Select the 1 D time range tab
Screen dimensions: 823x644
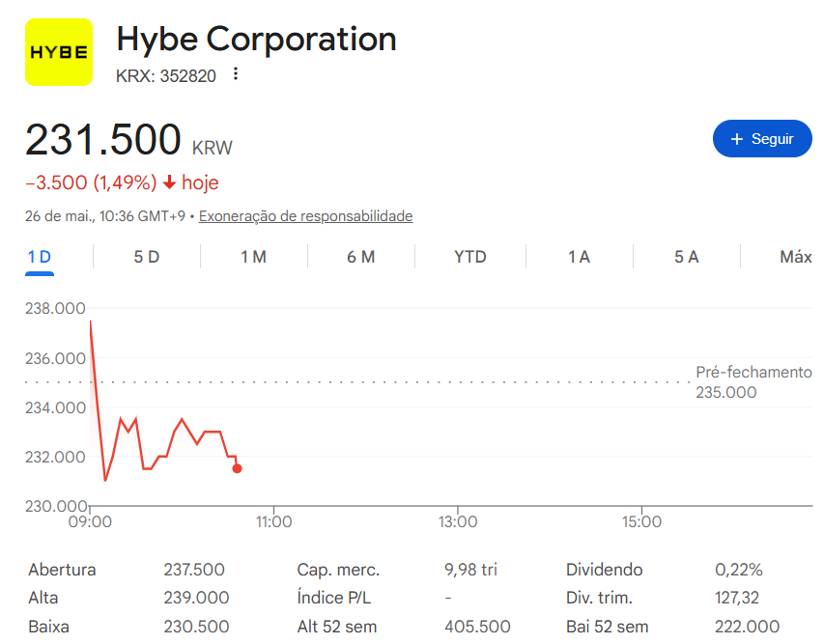pos(40,257)
